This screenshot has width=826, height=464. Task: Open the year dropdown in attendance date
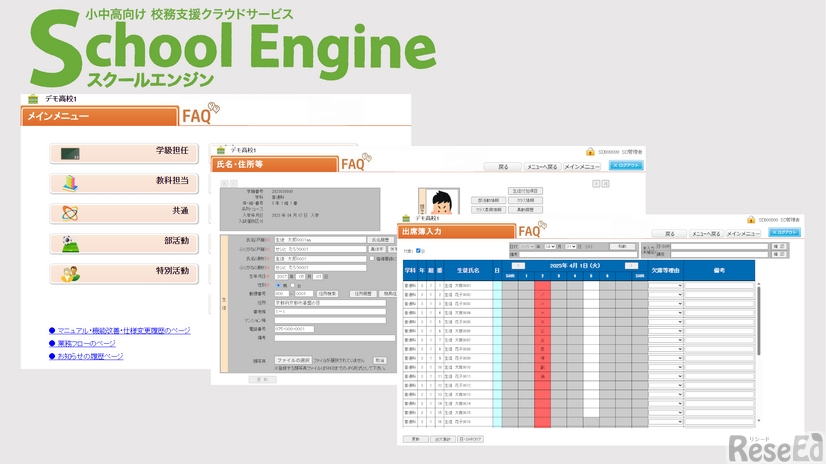(x=527, y=246)
